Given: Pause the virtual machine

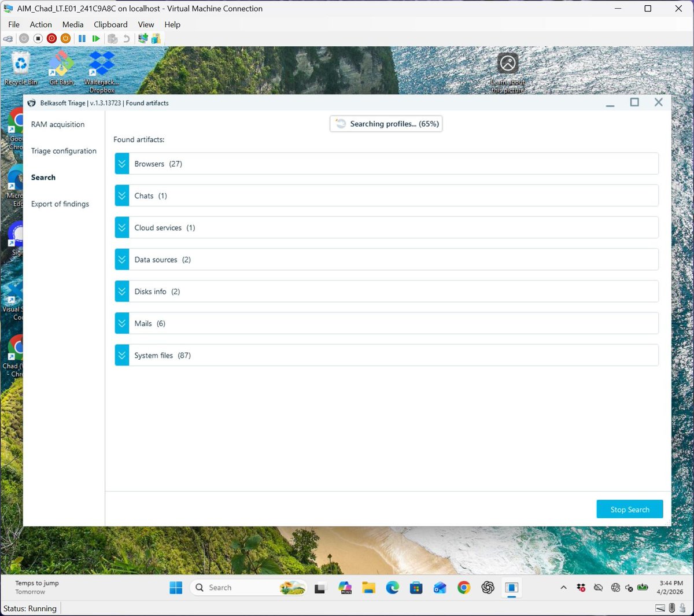Looking at the screenshot, I should coord(82,39).
